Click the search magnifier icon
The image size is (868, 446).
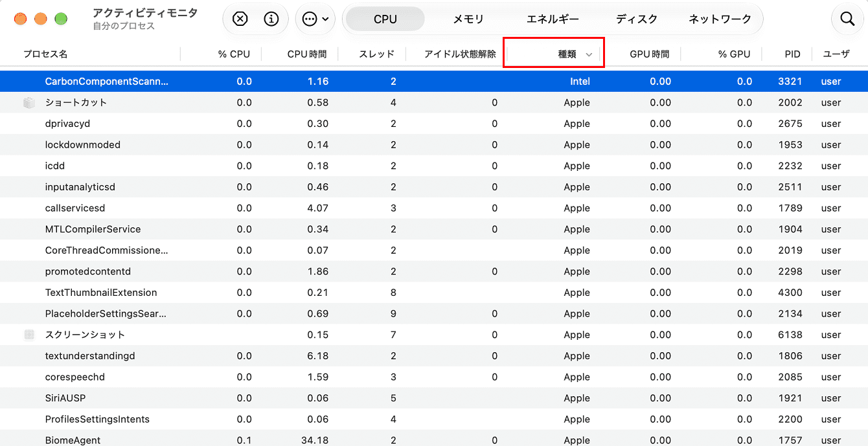[847, 19]
